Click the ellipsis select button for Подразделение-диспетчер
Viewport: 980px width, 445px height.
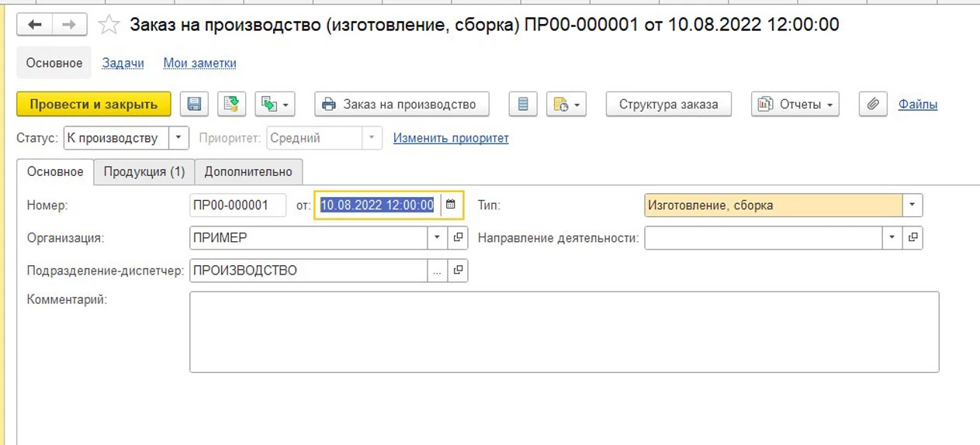[438, 271]
